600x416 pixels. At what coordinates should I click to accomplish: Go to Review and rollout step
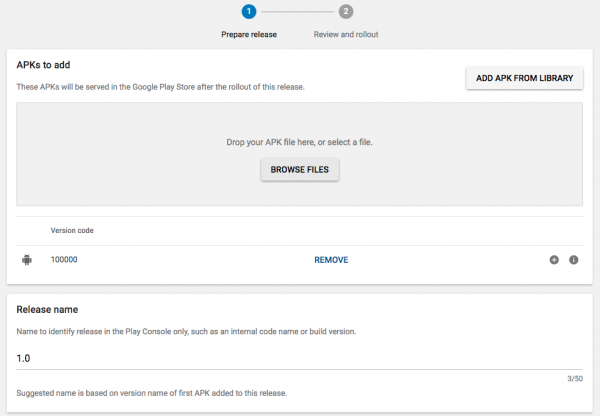click(346, 34)
